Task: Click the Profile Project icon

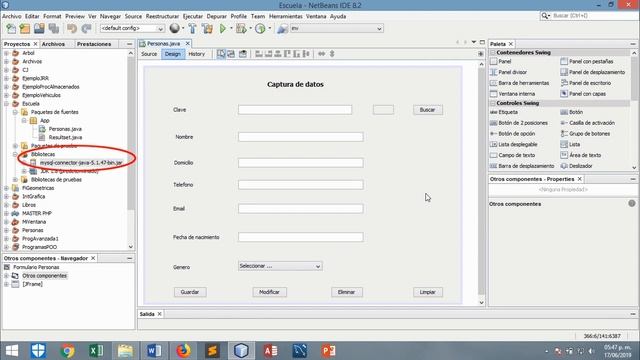Action: (x=260, y=29)
